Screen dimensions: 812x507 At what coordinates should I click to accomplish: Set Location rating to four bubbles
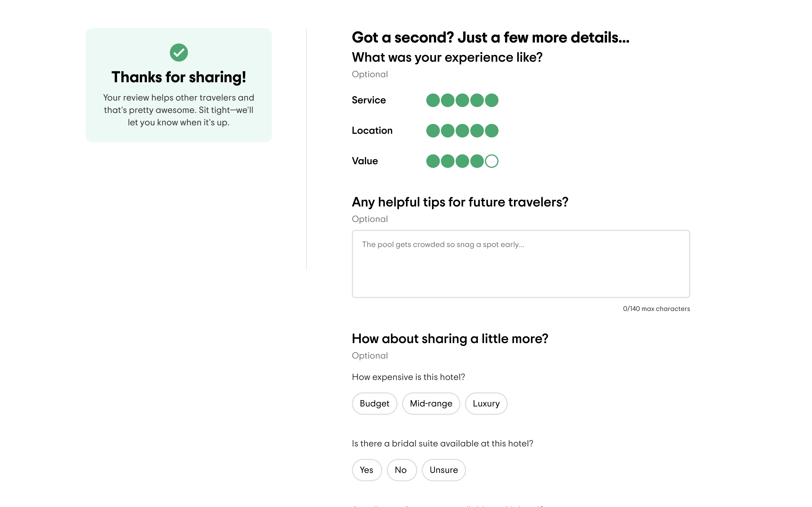coord(477,131)
